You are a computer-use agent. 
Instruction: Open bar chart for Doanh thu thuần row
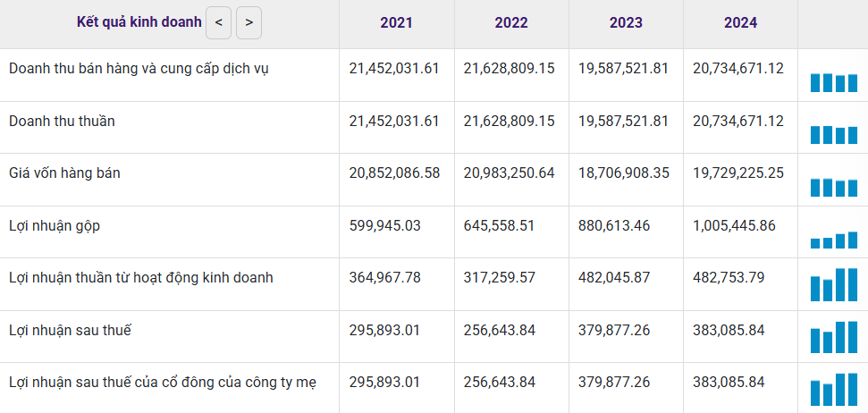coord(833,134)
